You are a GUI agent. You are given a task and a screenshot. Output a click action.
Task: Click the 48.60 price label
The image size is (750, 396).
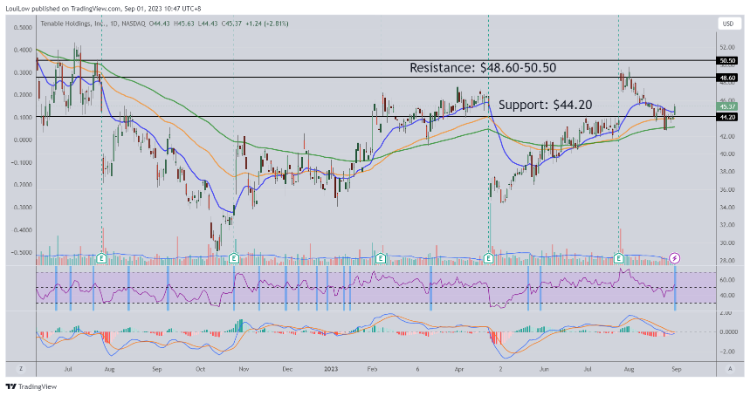pyautogui.click(x=727, y=77)
